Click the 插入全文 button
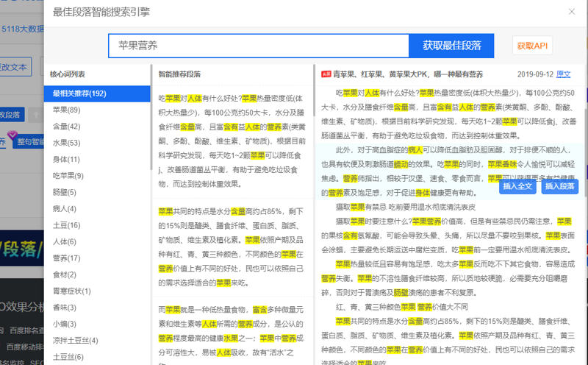Image resolution: width=588 pixels, height=365 pixels. tap(517, 186)
